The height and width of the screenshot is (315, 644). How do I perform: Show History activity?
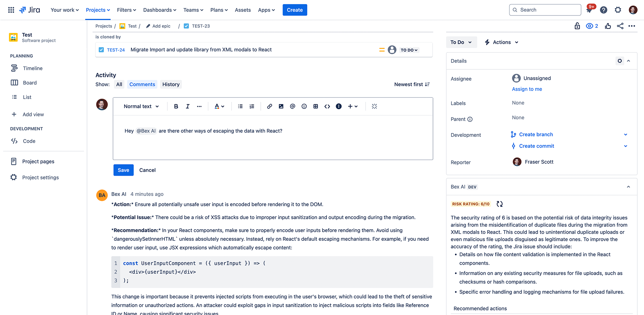point(171,84)
